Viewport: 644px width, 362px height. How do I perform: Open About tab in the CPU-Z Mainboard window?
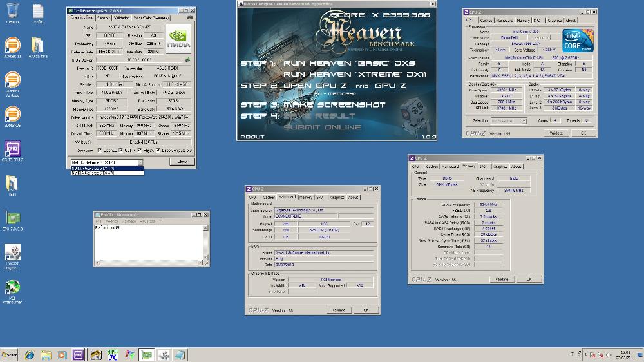[353, 197]
